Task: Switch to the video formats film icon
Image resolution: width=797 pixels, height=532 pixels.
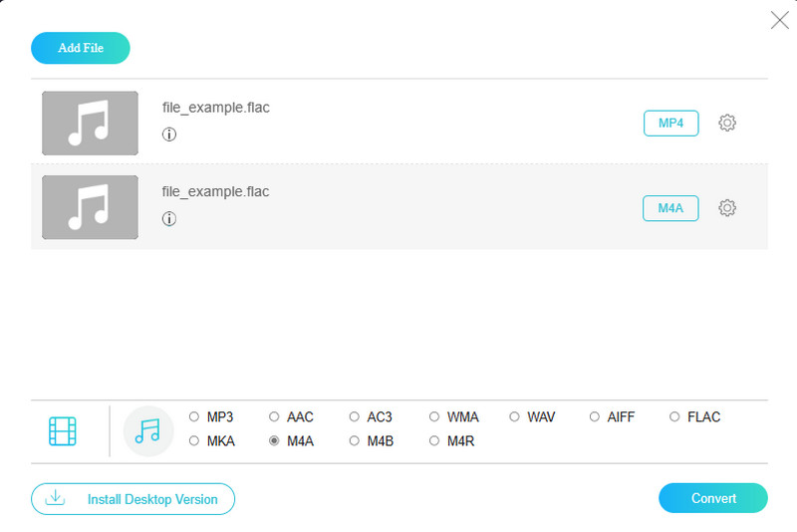Action: click(x=63, y=430)
